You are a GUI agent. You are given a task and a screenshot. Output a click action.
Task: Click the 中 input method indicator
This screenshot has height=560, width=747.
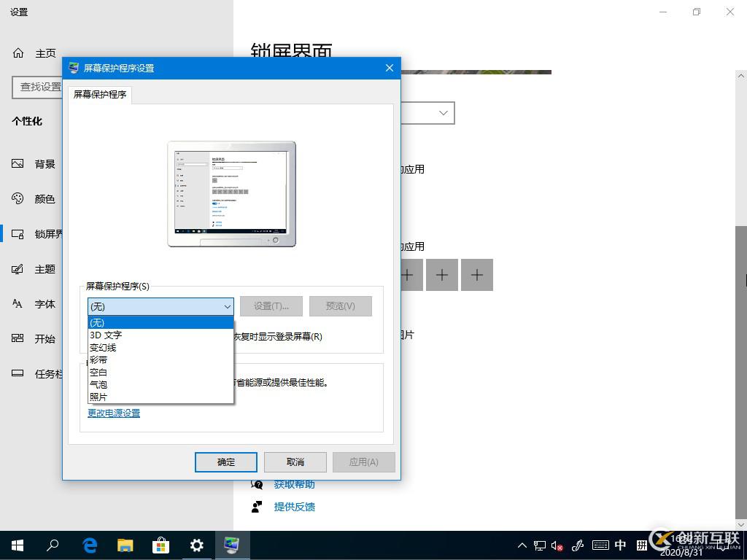click(x=620, y=545)
